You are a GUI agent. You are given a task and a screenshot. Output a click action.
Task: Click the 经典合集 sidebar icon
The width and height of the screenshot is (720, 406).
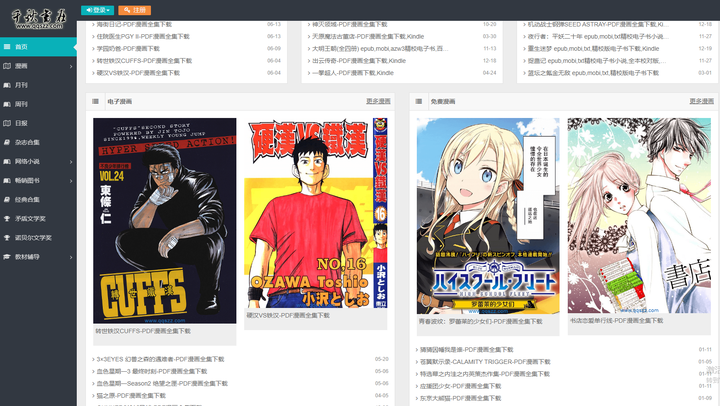[7, 200]
